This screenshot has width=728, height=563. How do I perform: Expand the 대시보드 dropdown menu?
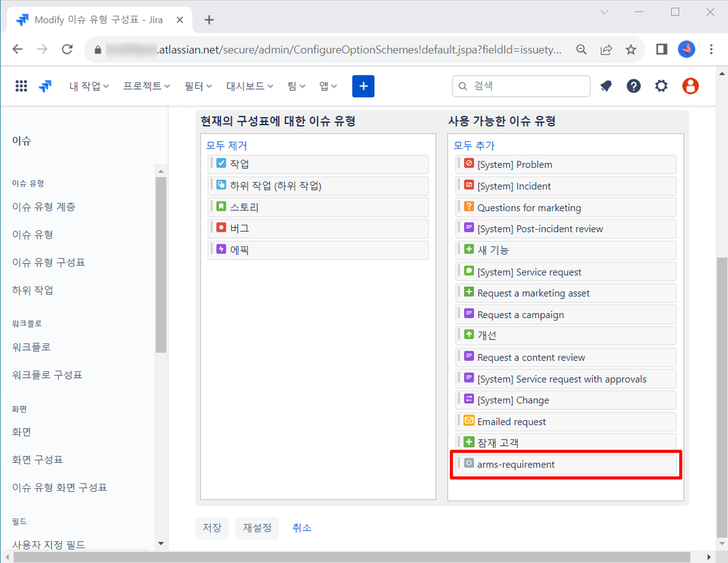[249, 86]
